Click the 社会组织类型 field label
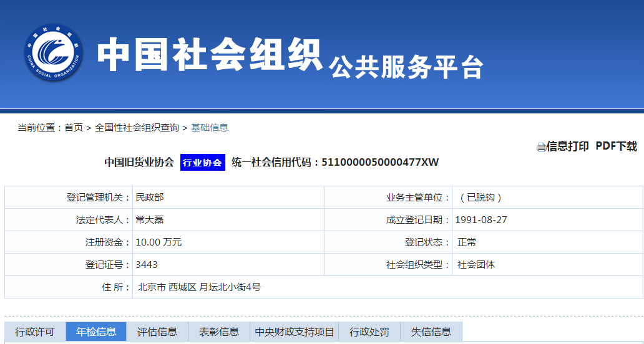Viewport: 644px width, 344px height. (418, 265)
